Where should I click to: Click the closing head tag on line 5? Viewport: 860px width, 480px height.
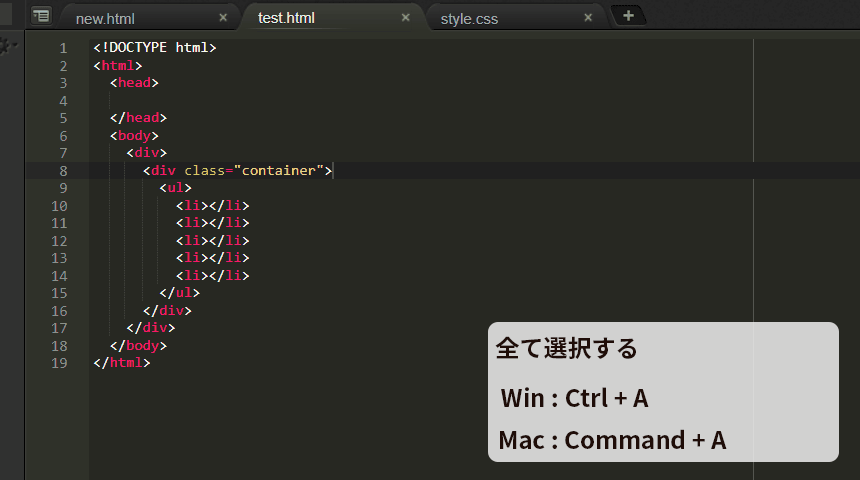(x=138, y=117)
